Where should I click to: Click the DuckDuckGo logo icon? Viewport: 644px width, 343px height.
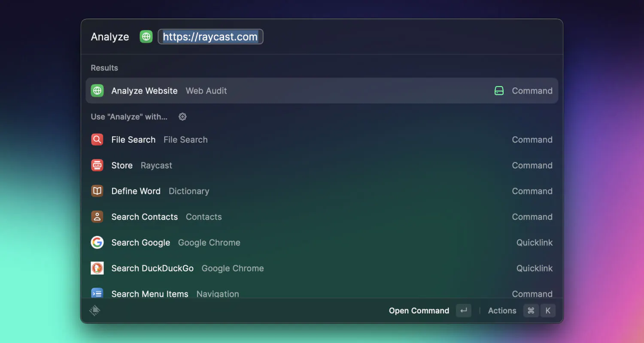coord(97,268)
